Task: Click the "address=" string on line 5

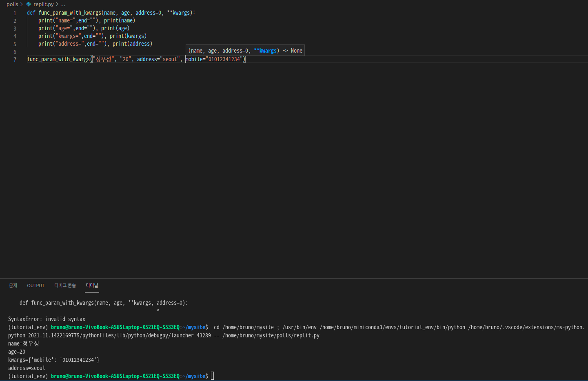Action: (70, 44)
